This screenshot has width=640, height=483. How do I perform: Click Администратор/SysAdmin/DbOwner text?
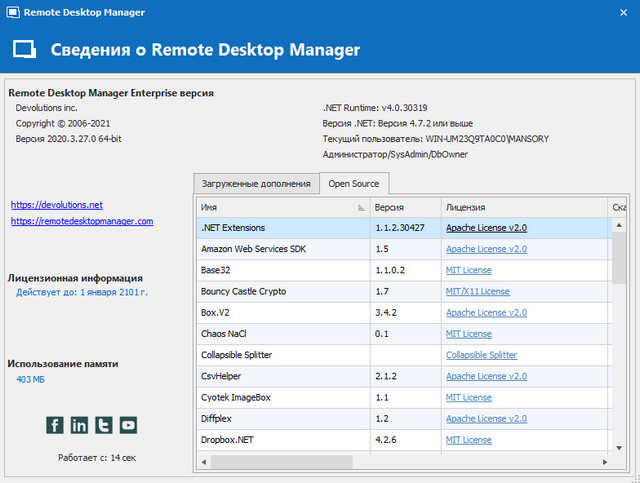pyautogui.click(x=395, y=154)
